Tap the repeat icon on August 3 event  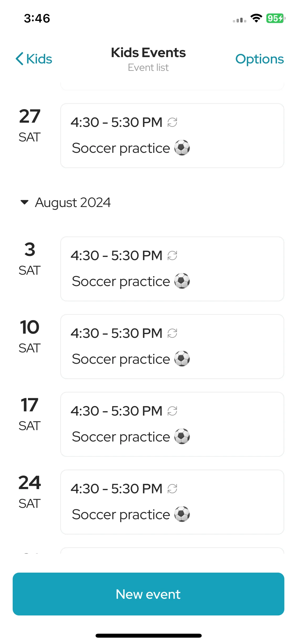(172, 256)
